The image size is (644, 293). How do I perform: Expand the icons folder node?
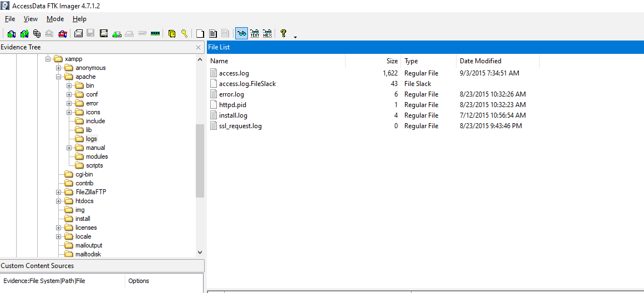pos(69,112)
